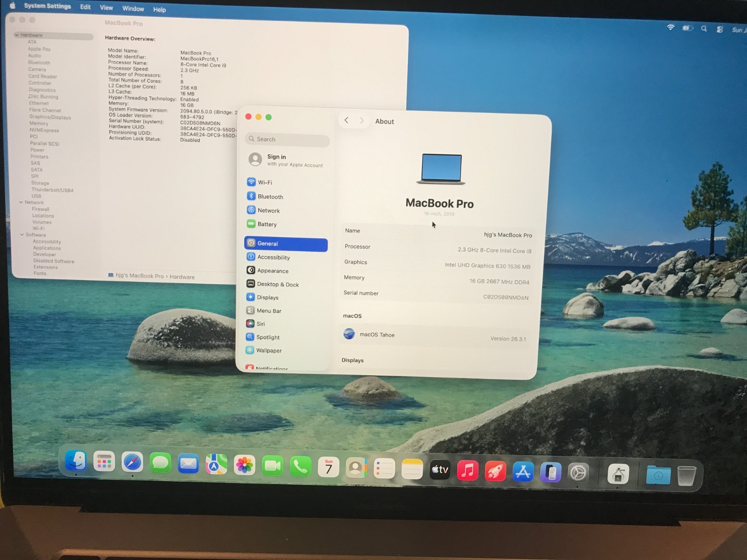Open the Window menu
The width and height of the screenshot is (747, 560).
pyautogui.click(x=133, y=9)
